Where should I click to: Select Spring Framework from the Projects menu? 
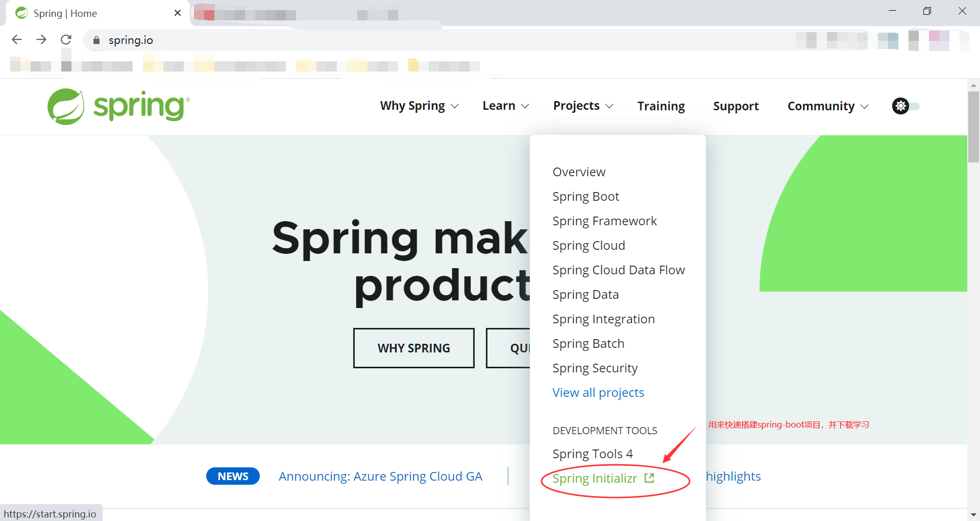(604, 221)
